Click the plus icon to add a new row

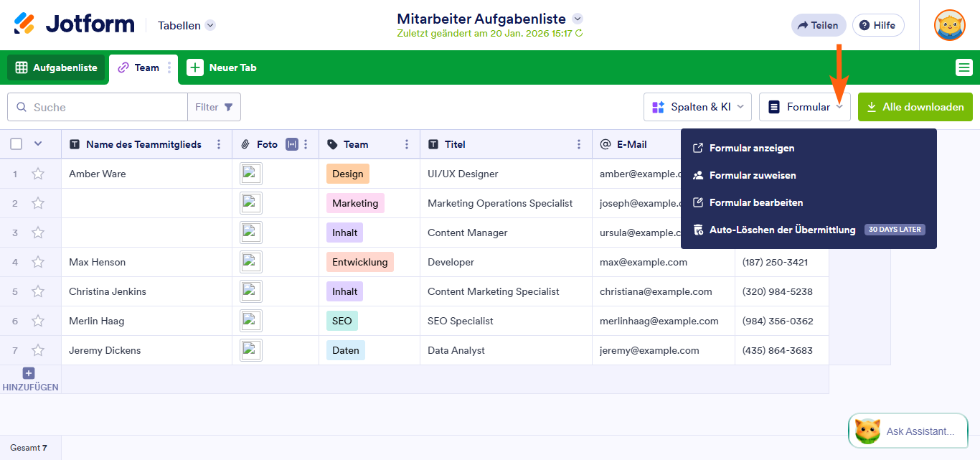click(28, 373)
